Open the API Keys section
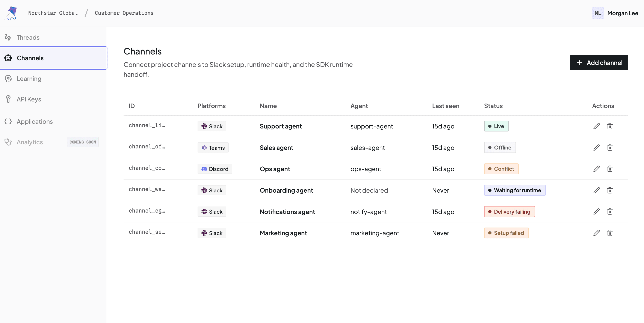The height and width of the screenshot is (323, 644). 53,99
